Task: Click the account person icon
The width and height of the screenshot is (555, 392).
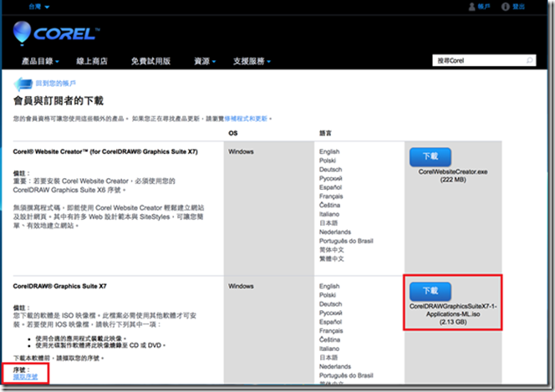Action: click(x=471, y=7)
